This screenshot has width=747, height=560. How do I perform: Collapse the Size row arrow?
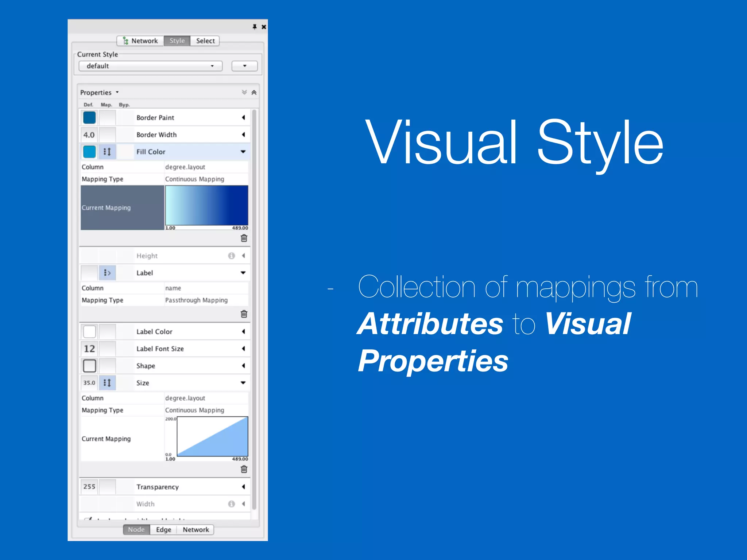tap(243, 383)
